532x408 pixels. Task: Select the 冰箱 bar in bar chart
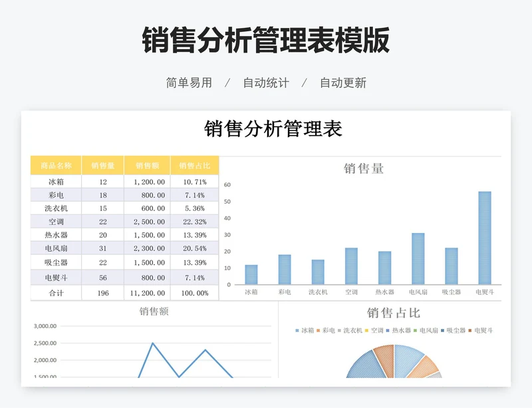pos(251,274)
